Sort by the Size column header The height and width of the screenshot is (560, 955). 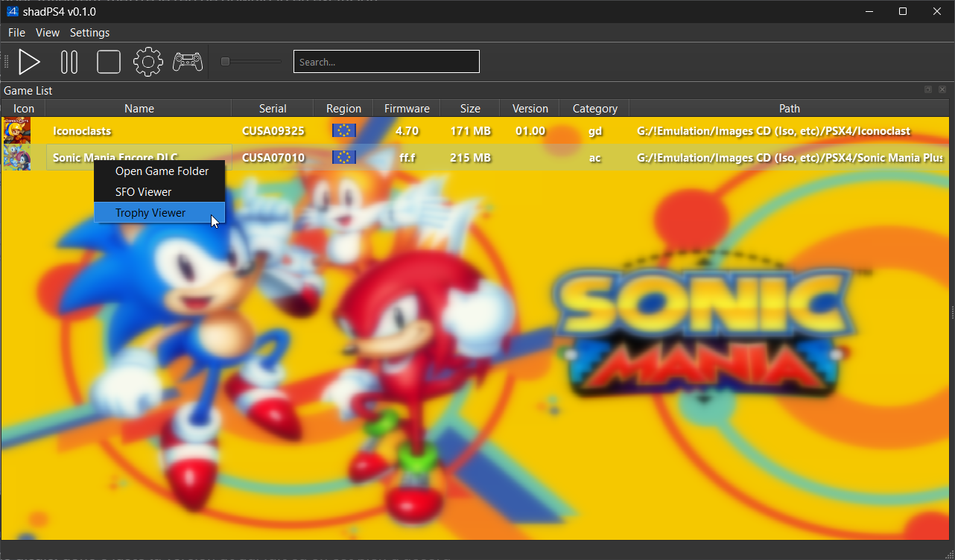pyautogui.click(x=470, y=109)
